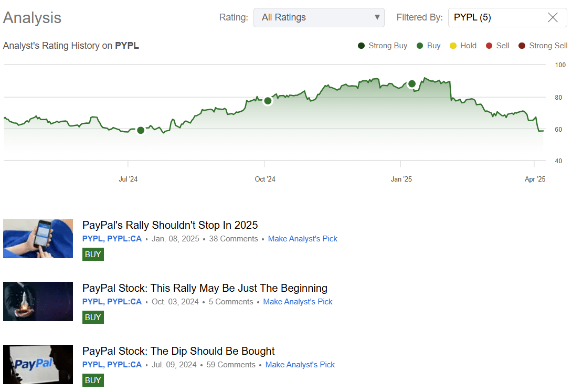Click the Rating dropdown arrow
Image resolution: width=572 pixels, height=392 pixels.
pyautogui.click(x=377, y=17)
